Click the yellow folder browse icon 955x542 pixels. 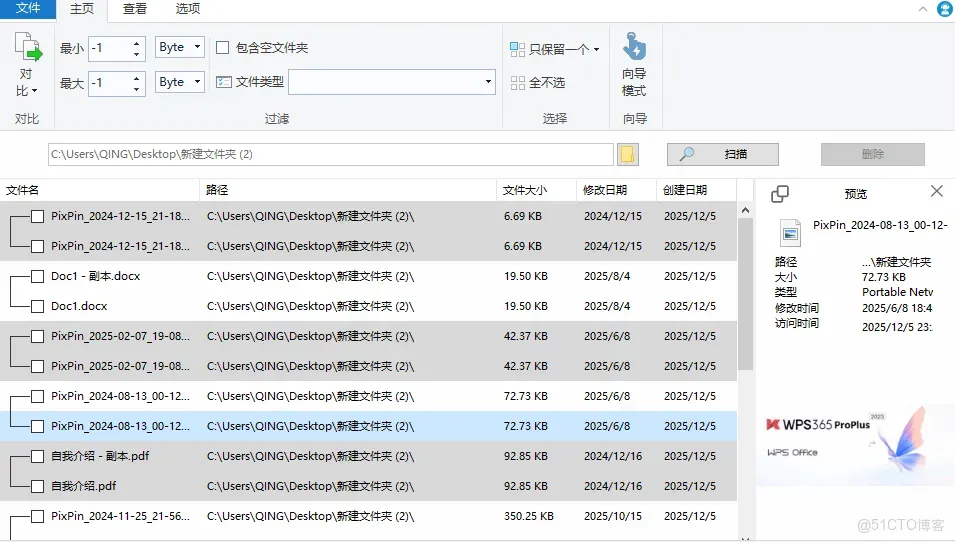pyautogui.click(x=627, y=155)
